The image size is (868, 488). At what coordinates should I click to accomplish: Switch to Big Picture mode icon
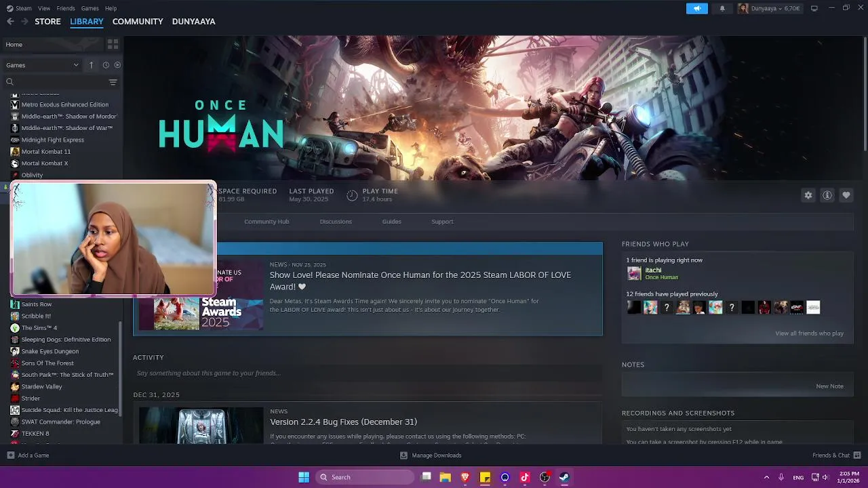[x=814, y=8]
